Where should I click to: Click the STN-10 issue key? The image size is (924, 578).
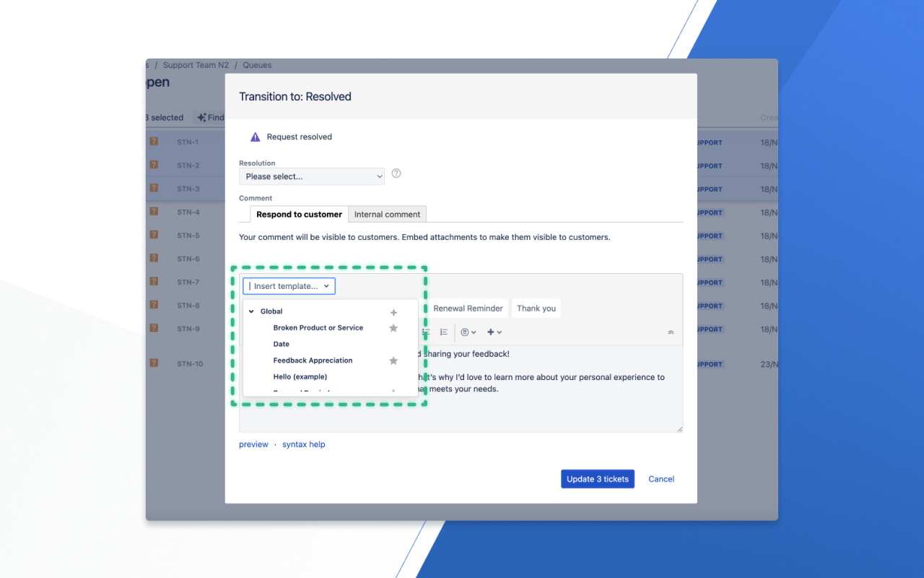point(191,364)
